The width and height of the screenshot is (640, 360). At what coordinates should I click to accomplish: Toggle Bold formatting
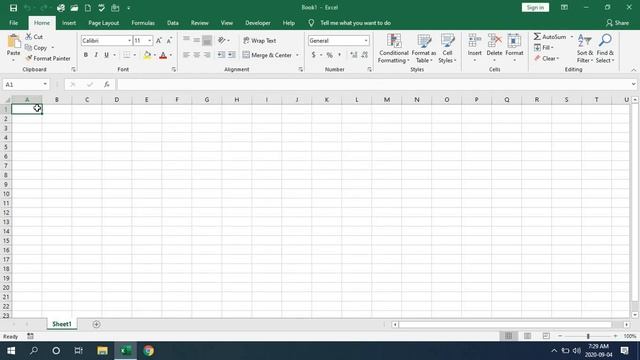(x=86, y=55)
